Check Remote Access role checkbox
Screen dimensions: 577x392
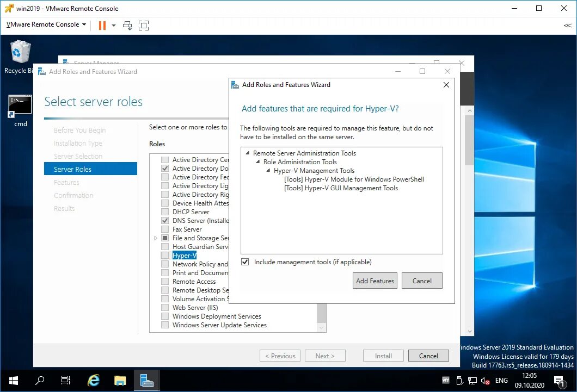tap(165, 282)
